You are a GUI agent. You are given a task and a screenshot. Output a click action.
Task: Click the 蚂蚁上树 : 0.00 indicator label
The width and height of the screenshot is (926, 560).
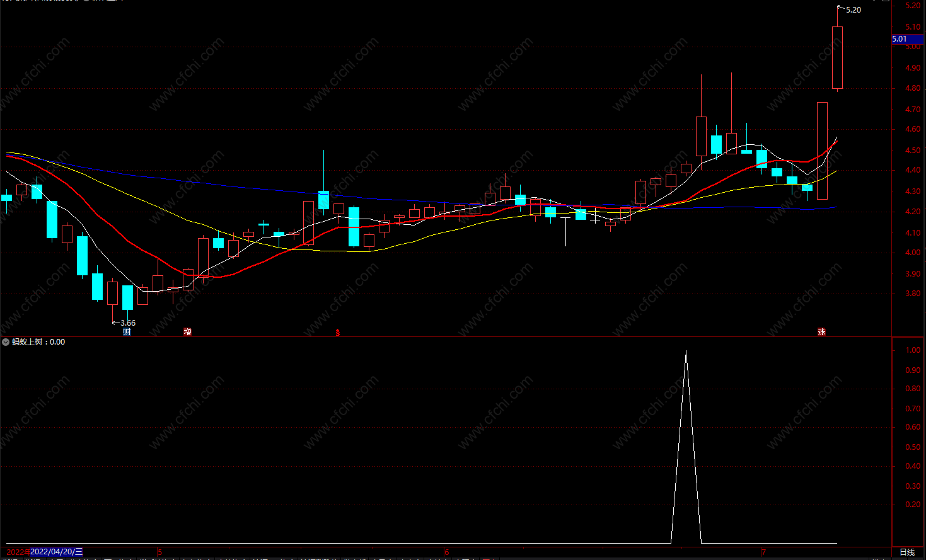click(x=38, y=342)
